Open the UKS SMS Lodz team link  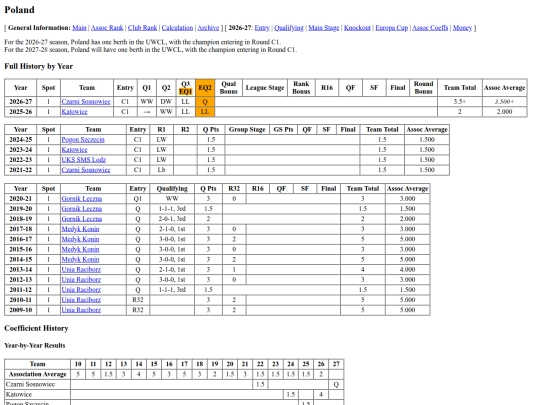84,160
